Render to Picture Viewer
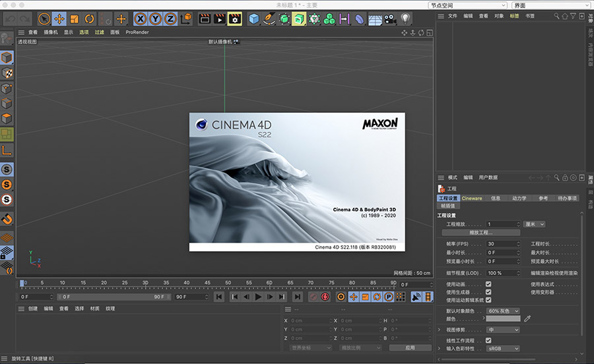 220,18
